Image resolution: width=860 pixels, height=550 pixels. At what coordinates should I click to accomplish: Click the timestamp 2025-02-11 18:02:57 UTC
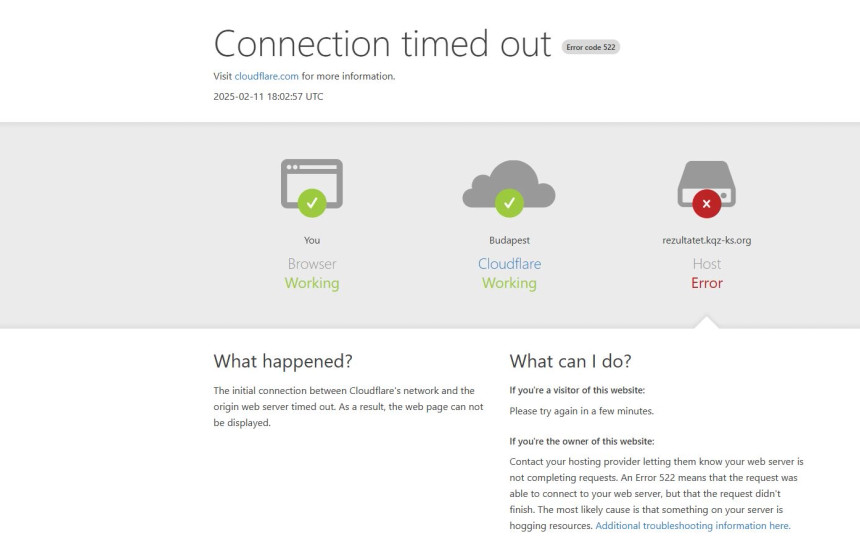268,97
